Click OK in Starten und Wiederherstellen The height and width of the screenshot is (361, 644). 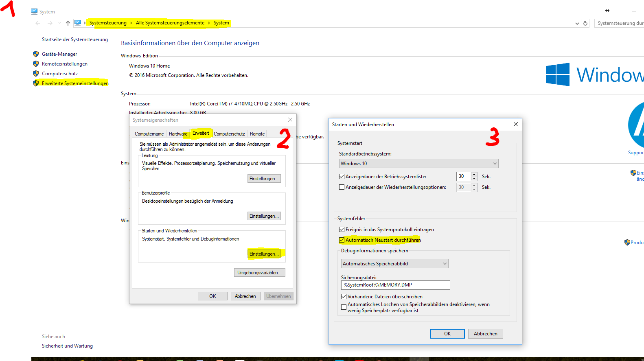[447, 334]
